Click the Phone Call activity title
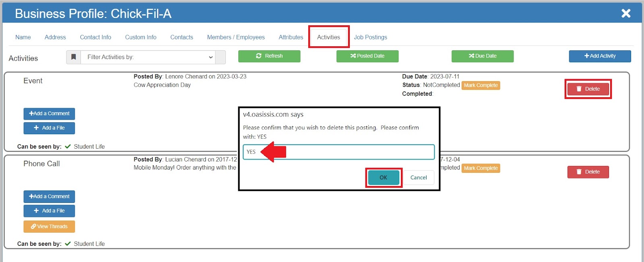Screen dimensions: 644x262 [x=41, y=164]
